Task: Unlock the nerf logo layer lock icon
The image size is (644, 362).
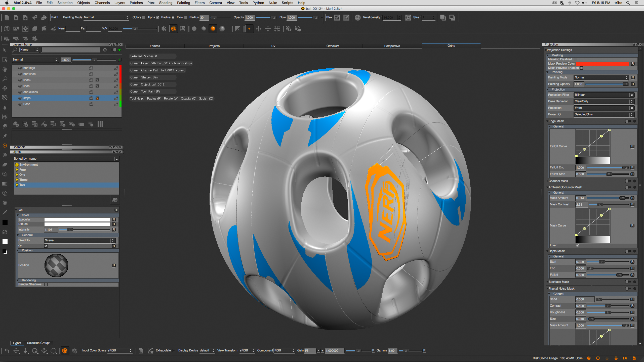Action: coord(116,68)
